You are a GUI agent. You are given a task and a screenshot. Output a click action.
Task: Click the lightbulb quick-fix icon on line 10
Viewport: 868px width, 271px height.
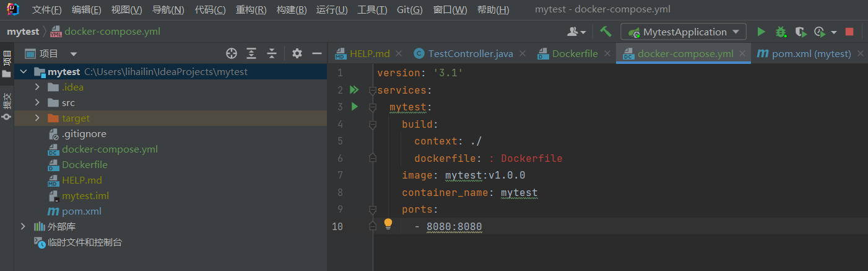[x=388, y=224]
